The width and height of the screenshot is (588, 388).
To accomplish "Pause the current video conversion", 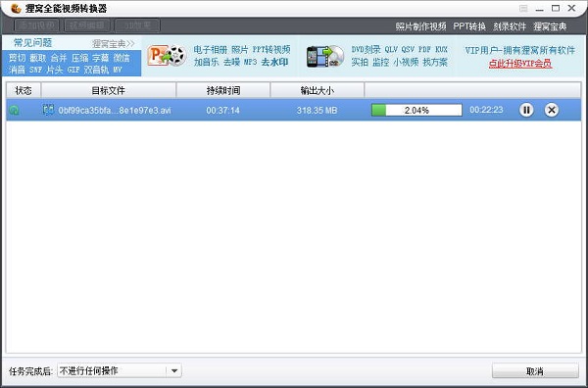I will 526,110.
